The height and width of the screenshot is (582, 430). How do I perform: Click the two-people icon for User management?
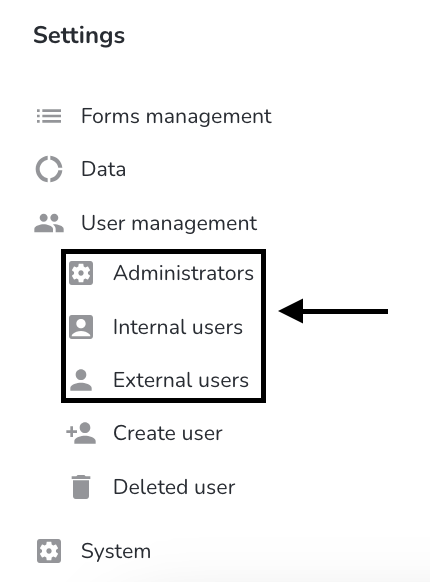point(49,223)
